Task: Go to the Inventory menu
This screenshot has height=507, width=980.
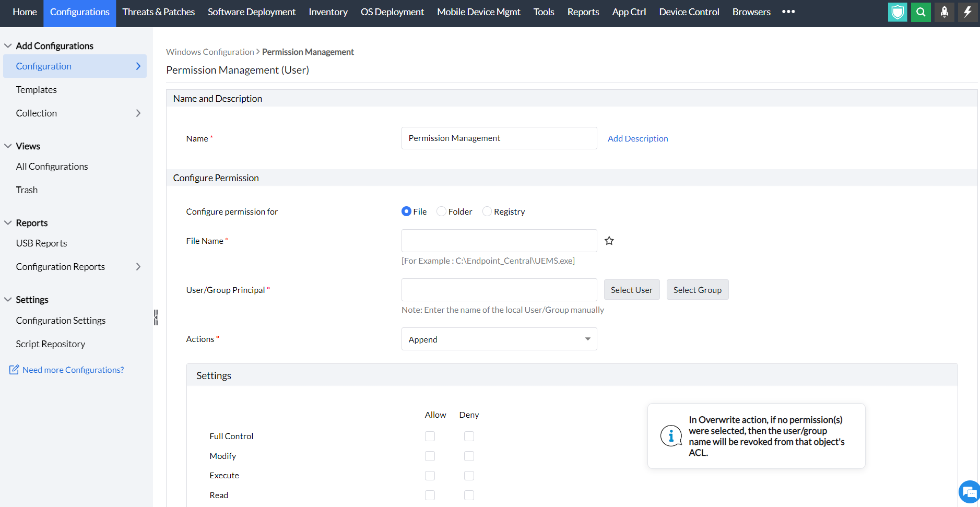Action: [328, 12]
